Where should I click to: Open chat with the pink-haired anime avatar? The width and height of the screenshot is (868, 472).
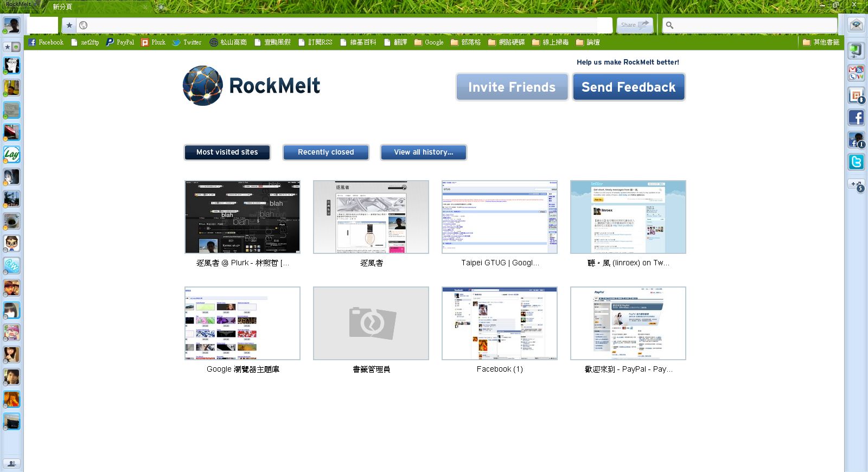tap(11, 333)
